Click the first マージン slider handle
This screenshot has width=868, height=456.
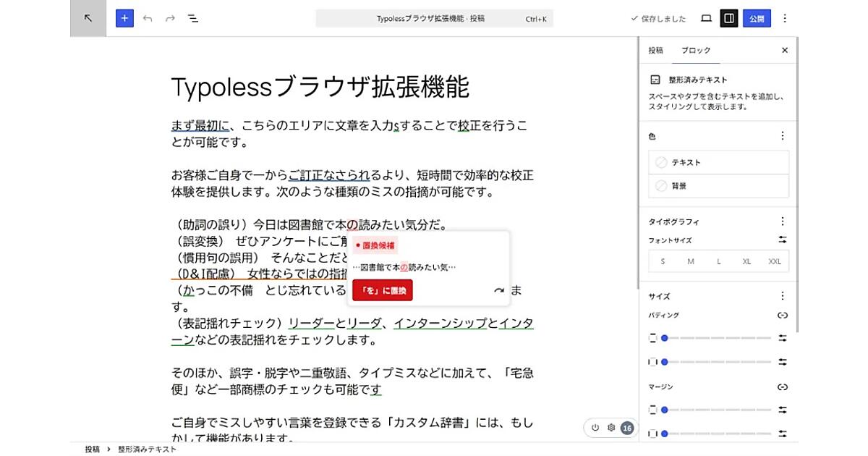tap(664, 410)
